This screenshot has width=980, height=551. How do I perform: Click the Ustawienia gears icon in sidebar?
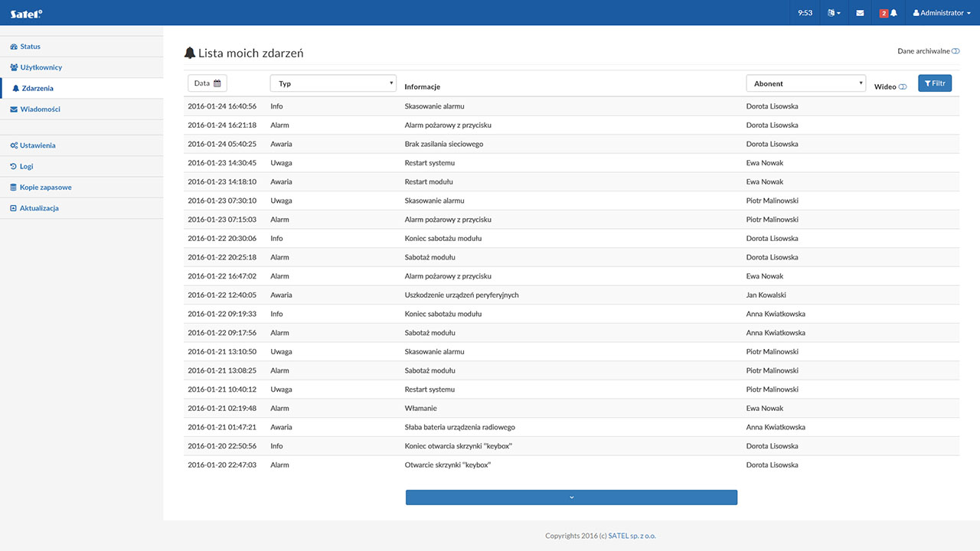(14, 145)
